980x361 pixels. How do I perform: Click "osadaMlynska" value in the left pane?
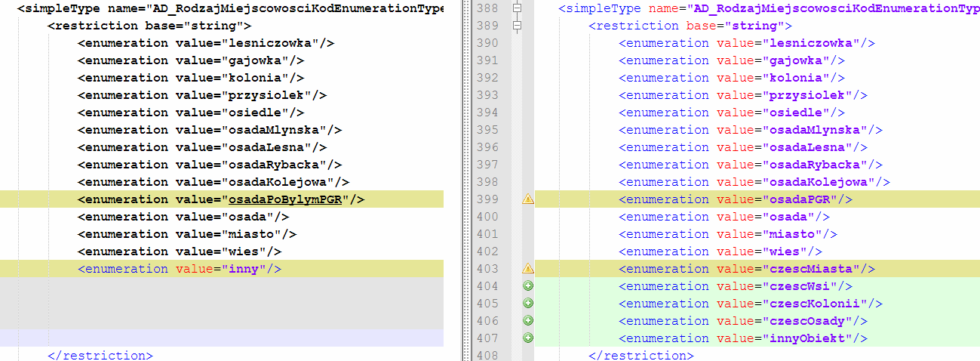273,130
